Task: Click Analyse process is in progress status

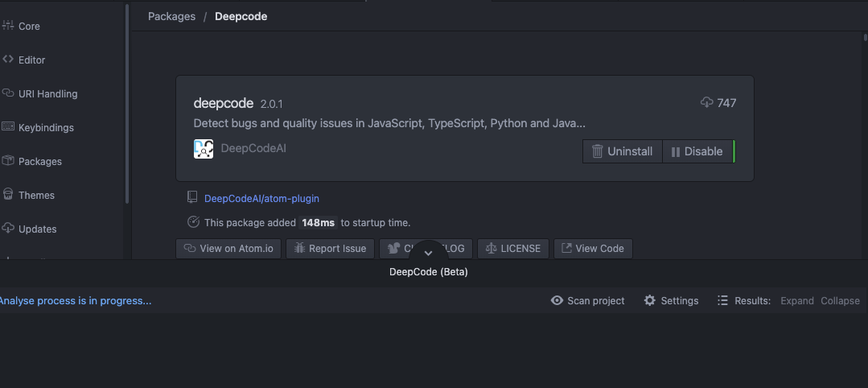Action: click(76, 301)
